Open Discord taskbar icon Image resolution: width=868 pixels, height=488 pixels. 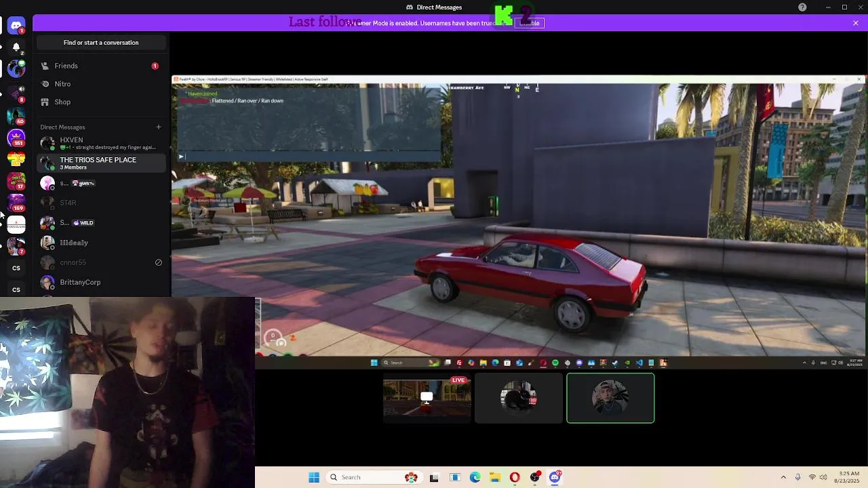pos(555,477)
